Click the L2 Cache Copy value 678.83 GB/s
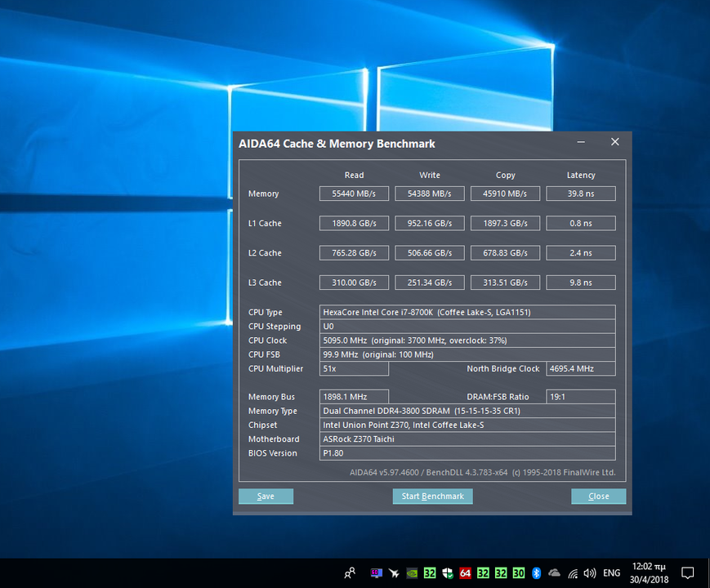Image resolution: width=710 pixels, height=588 pixels. [505, 253]
